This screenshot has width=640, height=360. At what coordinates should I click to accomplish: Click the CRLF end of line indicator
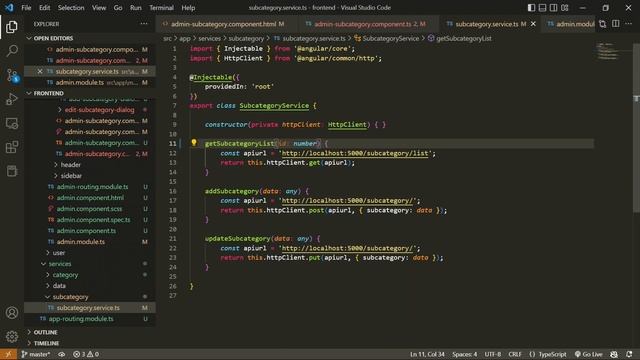tap(515, 354)
